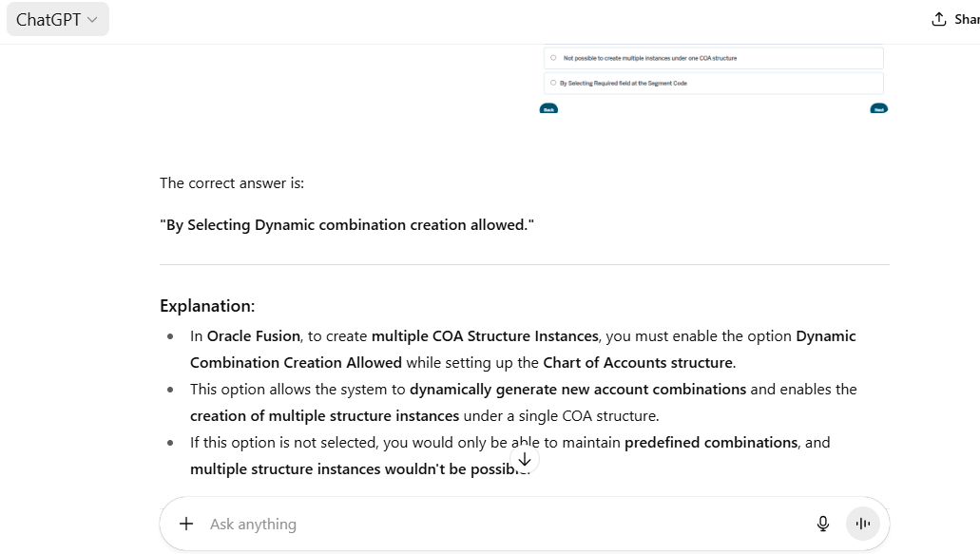Click the scroll-to-bottom arrow icon
980x554 pixels.
(524, 460)
